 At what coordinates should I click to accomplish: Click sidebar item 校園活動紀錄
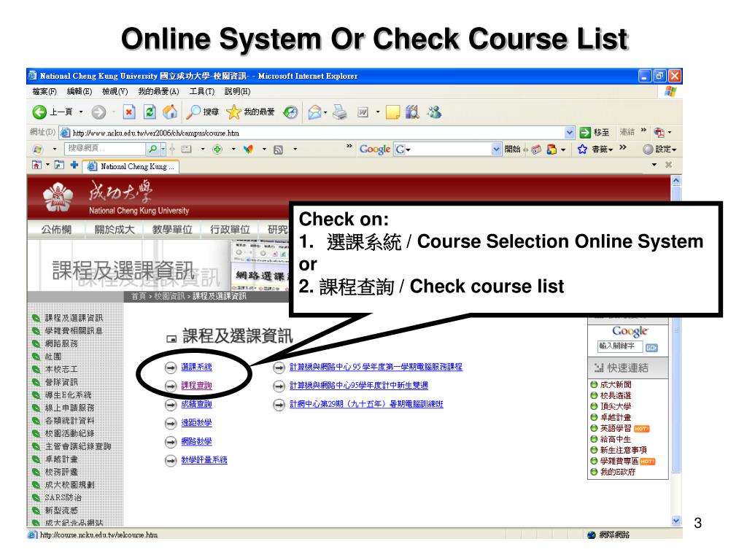(x=69, y=434)
